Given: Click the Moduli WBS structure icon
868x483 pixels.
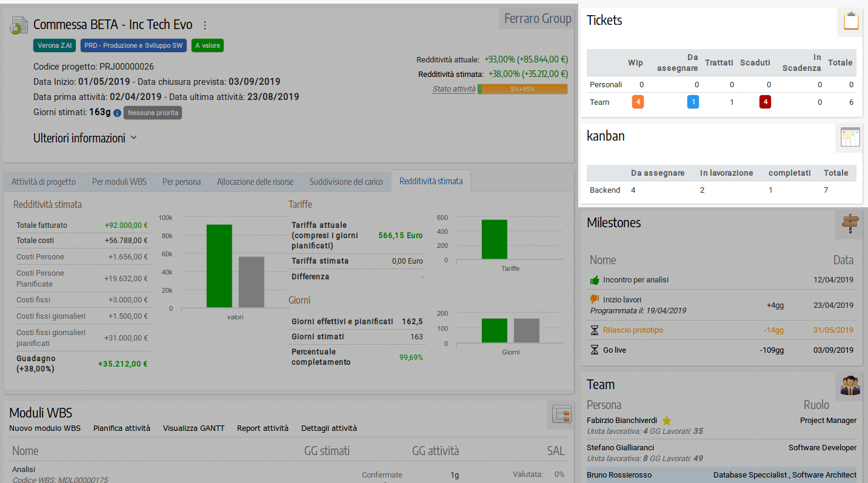Looking at the screenshot, I should coord(561,415).
